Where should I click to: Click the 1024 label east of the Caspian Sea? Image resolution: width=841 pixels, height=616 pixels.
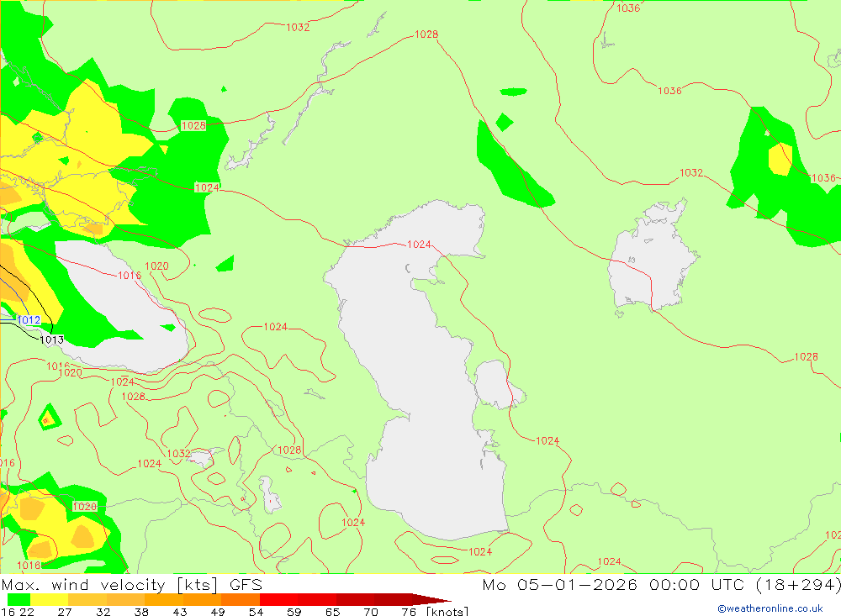pyautogui.click(x=547, y=440)
